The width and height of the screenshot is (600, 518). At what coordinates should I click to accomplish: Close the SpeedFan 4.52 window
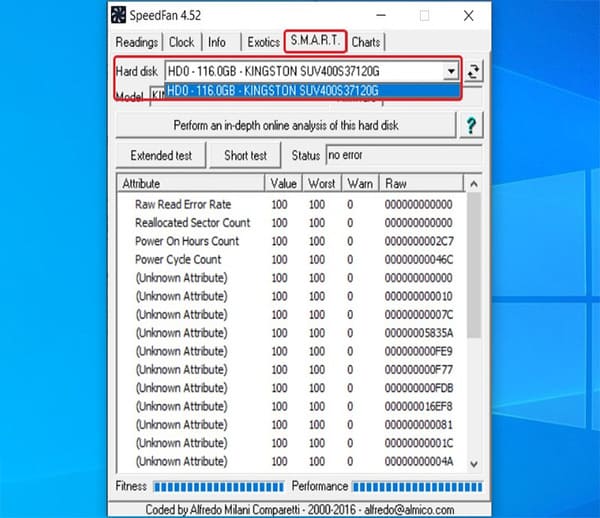469,15
